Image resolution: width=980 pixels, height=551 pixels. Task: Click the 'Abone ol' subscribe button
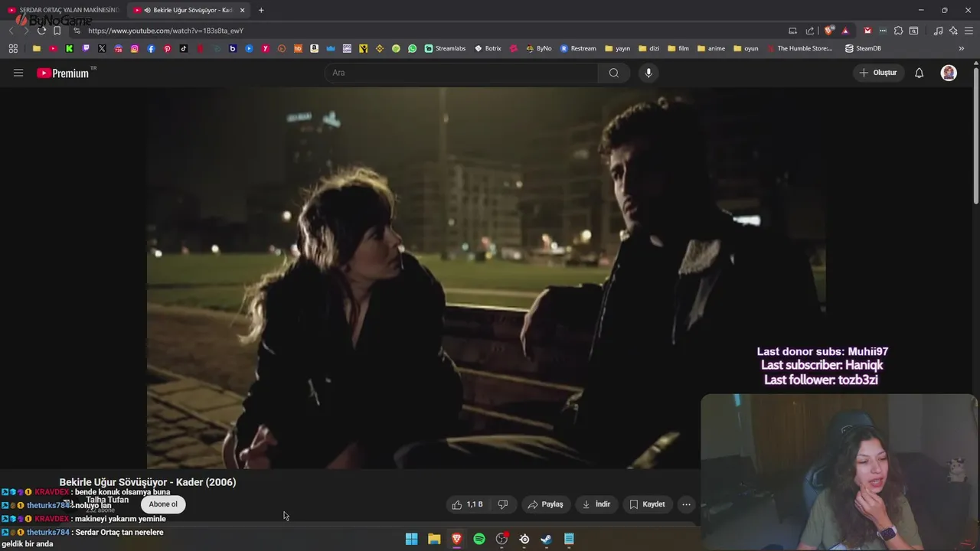tap(163, 504)
